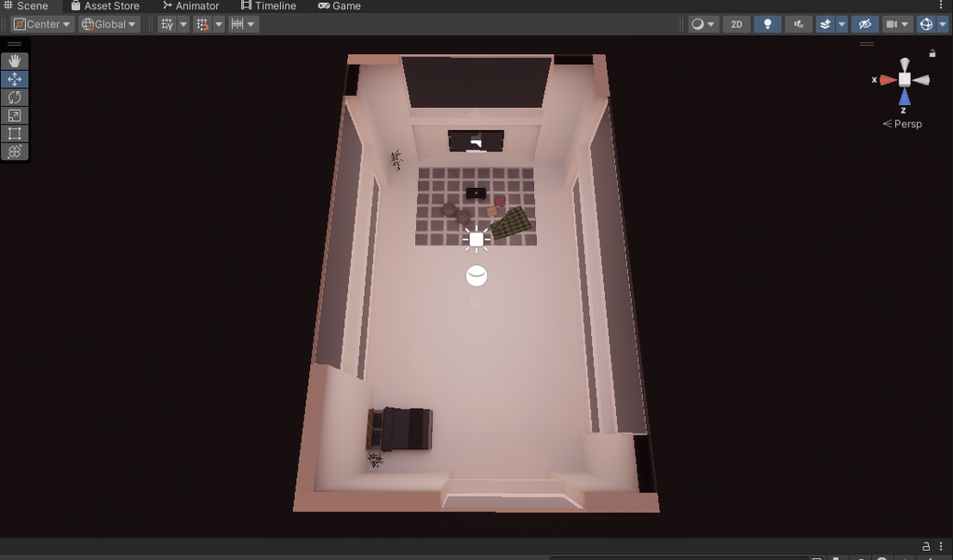Open grid snapping settings dropdown arrow
This screenshot has height=560, width=953.
click(219, 24)
